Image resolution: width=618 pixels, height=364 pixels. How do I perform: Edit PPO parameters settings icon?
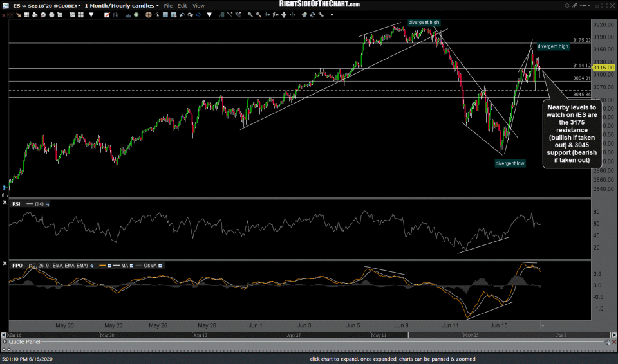coord(91,266)
